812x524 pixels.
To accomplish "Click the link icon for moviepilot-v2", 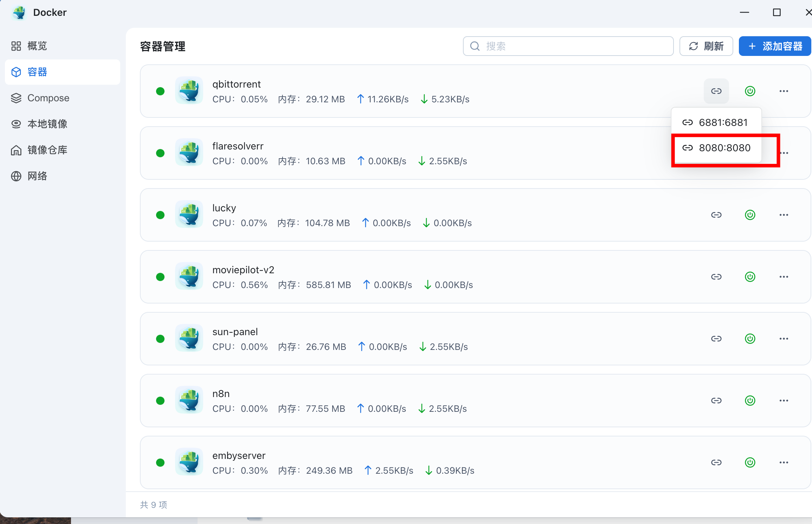I will [x=716, y=277].
